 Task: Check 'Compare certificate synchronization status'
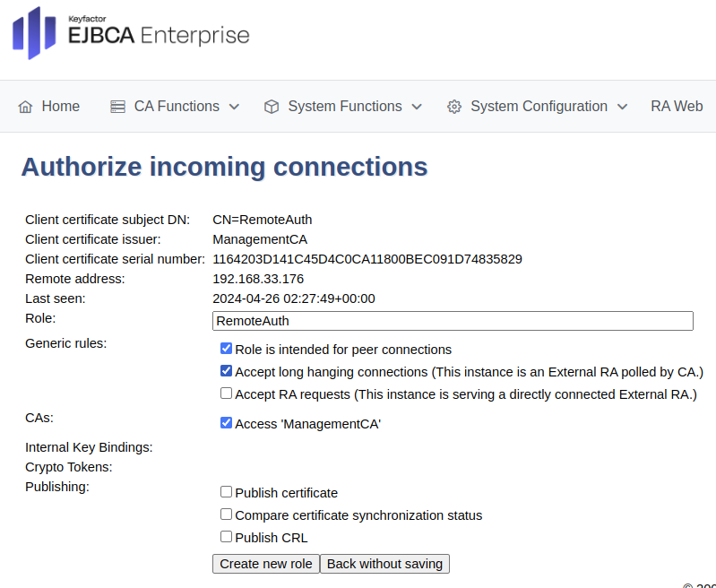[227, 514]
